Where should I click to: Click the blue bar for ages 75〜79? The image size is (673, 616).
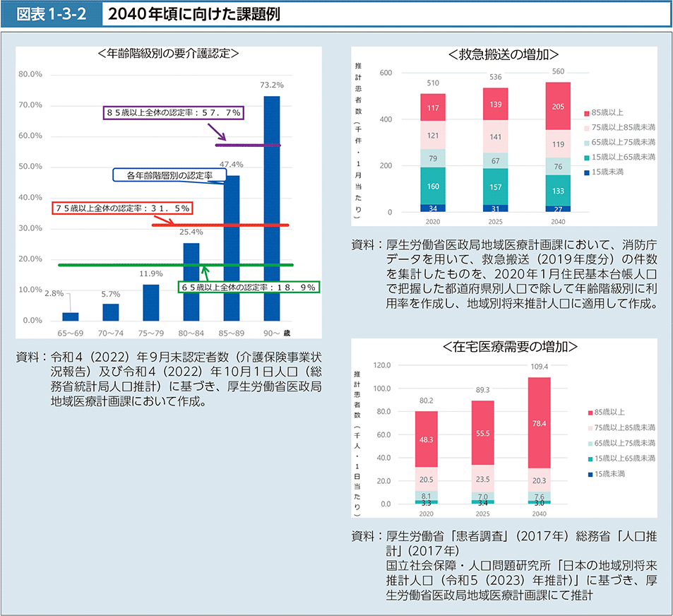(151, 302)
